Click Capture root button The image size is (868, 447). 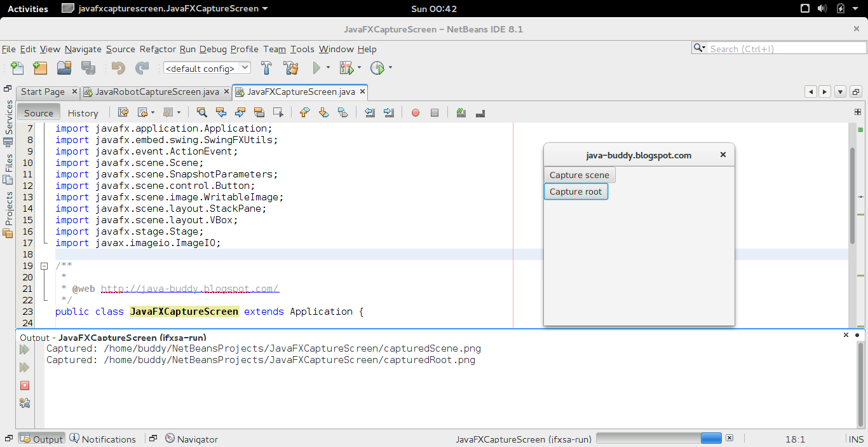pyautogui.click(x=576, y=191)
